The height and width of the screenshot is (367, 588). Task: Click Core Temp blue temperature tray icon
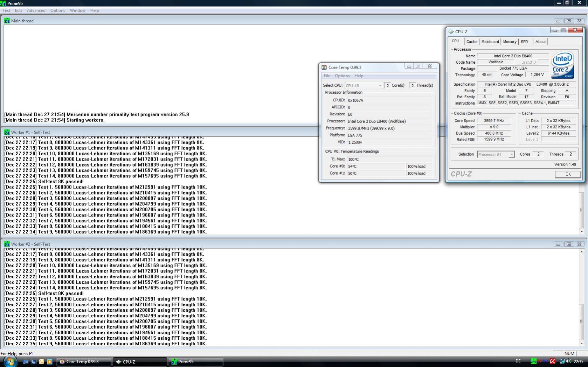click(x=546, y=361)
